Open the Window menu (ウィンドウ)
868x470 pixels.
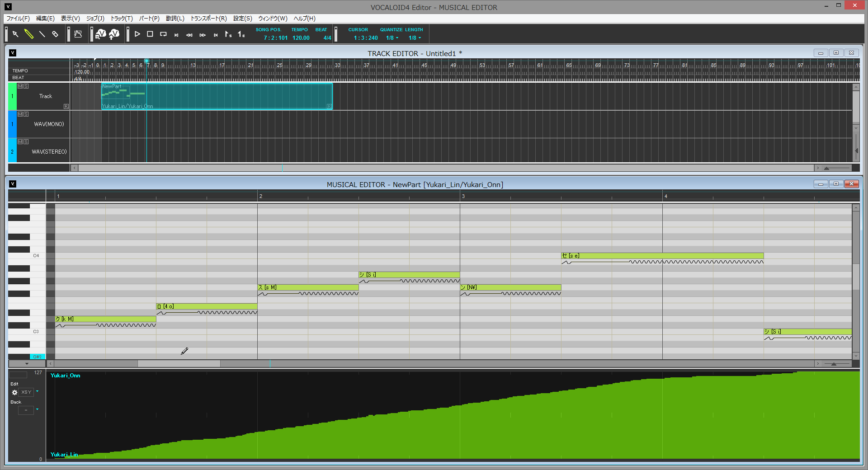273,19
